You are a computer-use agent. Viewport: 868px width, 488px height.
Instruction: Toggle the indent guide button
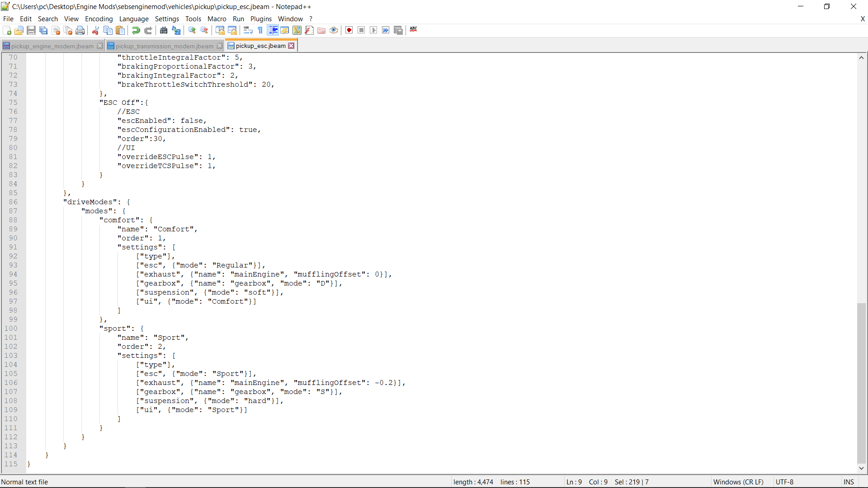click(273, 30)
